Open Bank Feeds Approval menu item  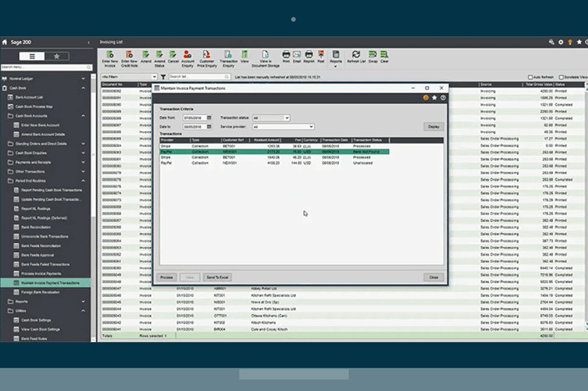[x=37, y=255]
